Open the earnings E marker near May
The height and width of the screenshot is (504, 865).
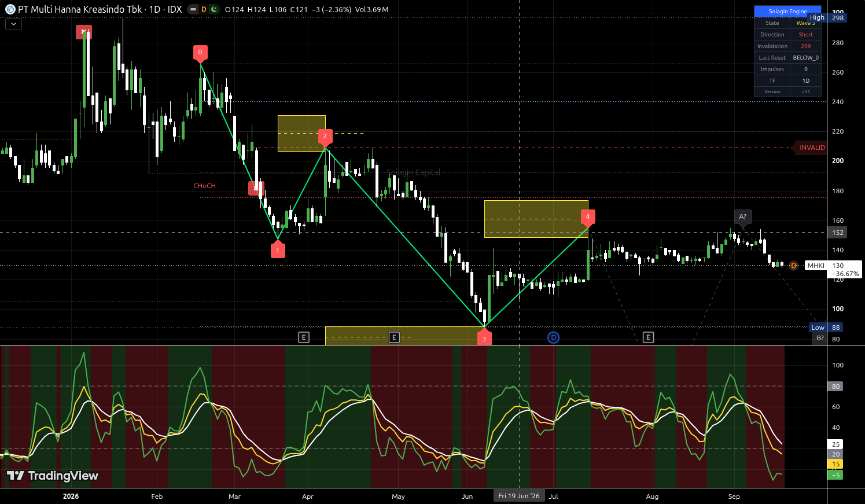coord(394,337)
